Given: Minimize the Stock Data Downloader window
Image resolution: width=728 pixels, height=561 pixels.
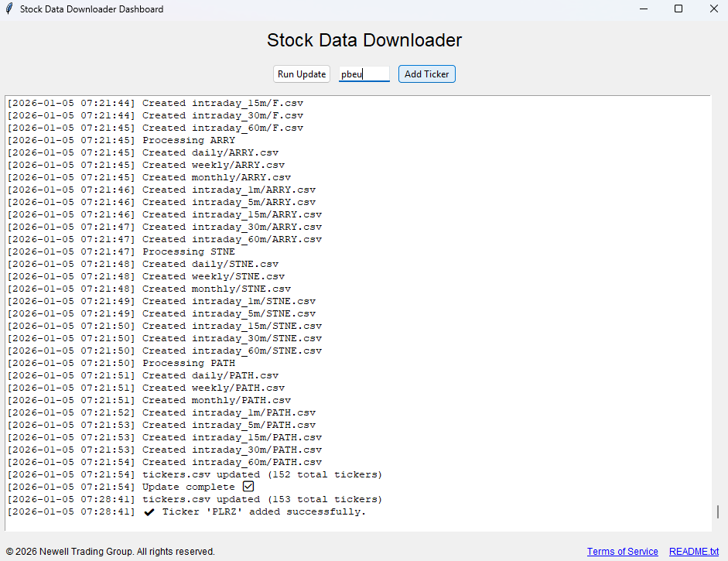Looking at the screenshot, I should point(644,9).
